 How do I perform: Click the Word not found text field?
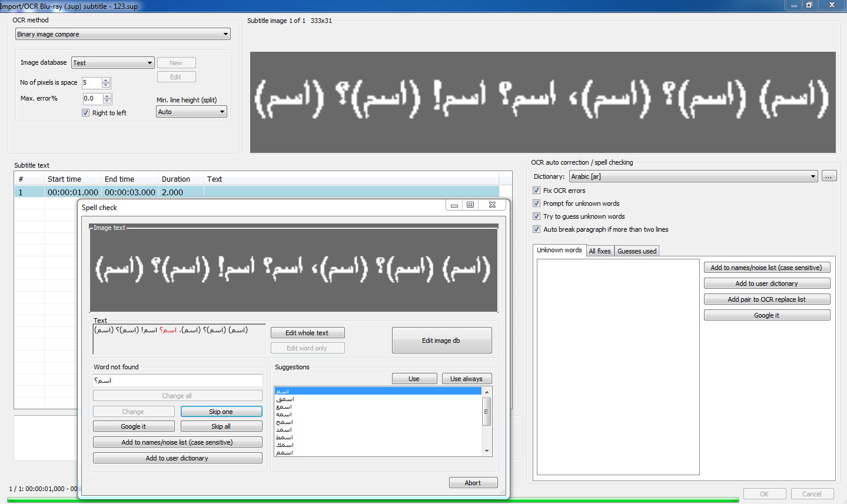tap(178, 380)
